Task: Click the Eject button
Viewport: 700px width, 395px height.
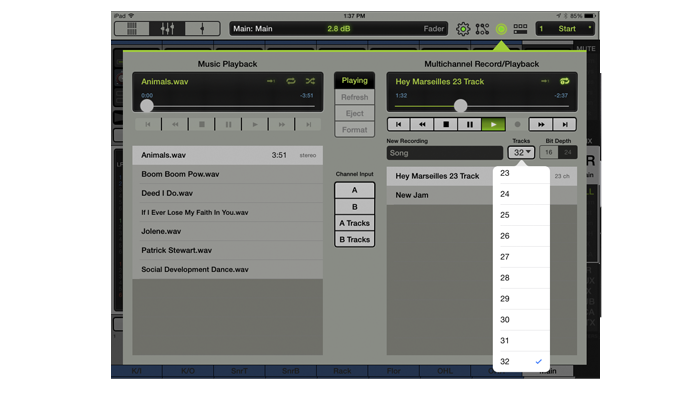Action: (x=354, y=113)
